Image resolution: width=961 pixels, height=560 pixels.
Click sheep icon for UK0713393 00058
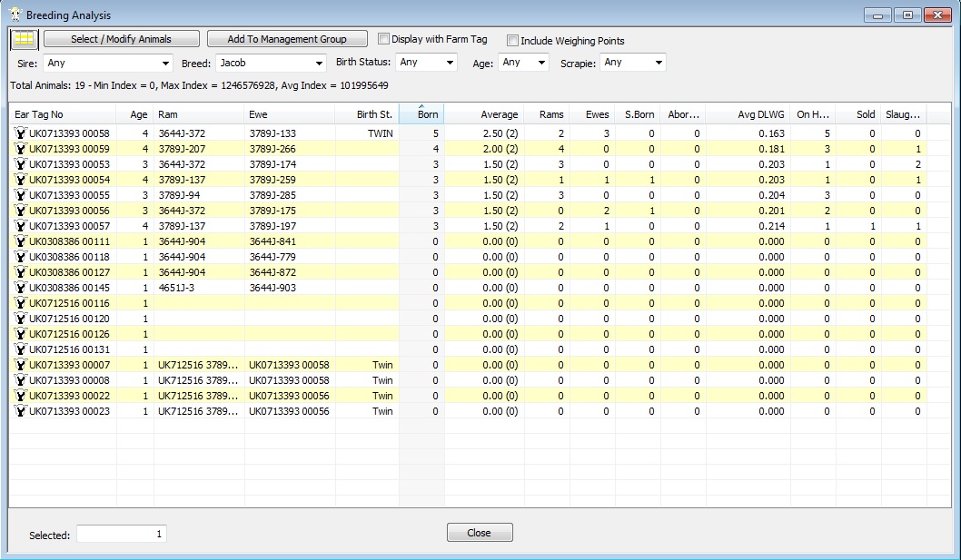[x=20, y=133]
